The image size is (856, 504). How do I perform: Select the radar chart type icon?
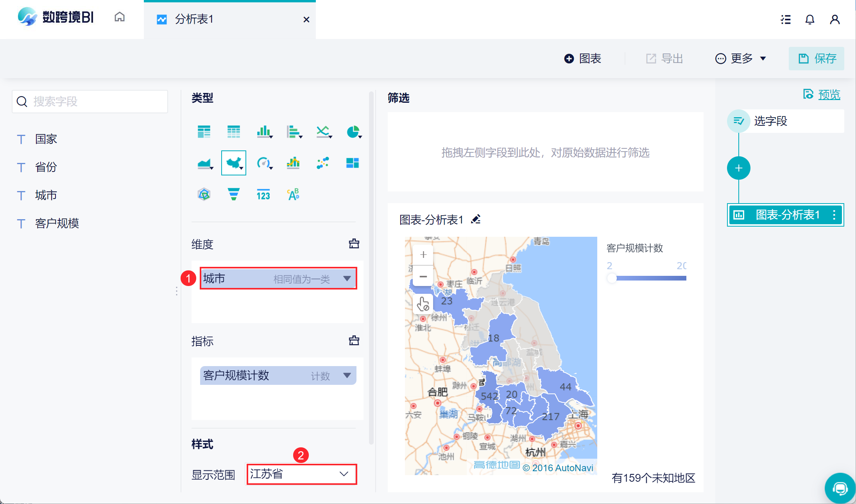click(204, 194)
